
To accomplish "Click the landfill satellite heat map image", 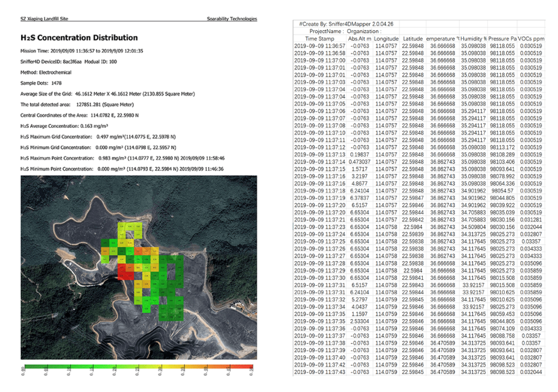I will pos(139,267).
